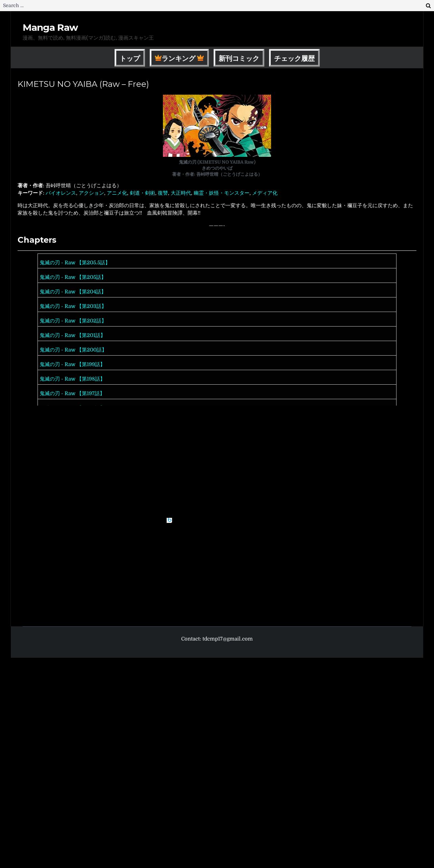
Task: Open the アクション keyword link
Action: pos(91,193)
